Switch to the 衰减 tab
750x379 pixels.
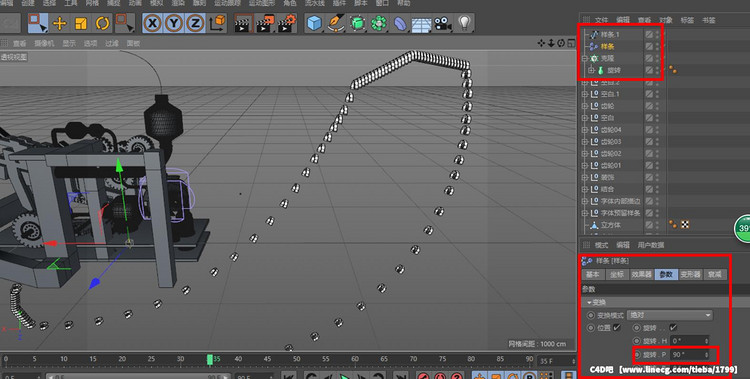pos(715,274)
